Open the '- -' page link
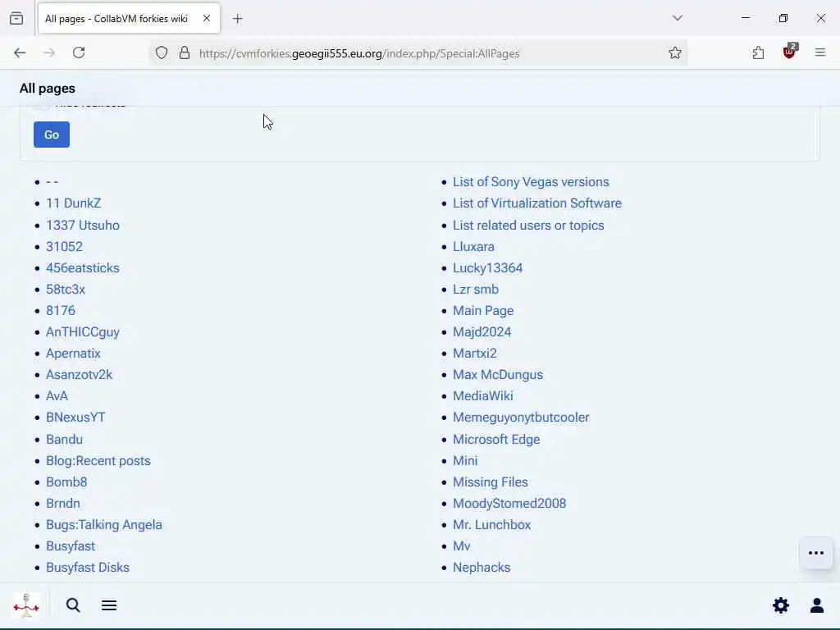This screenshot has height=630, width=840. [x=52, y=182]
